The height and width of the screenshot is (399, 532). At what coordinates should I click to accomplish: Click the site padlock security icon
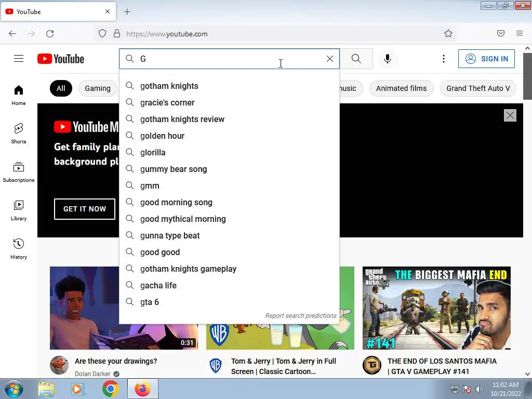(x=117, y=34)
